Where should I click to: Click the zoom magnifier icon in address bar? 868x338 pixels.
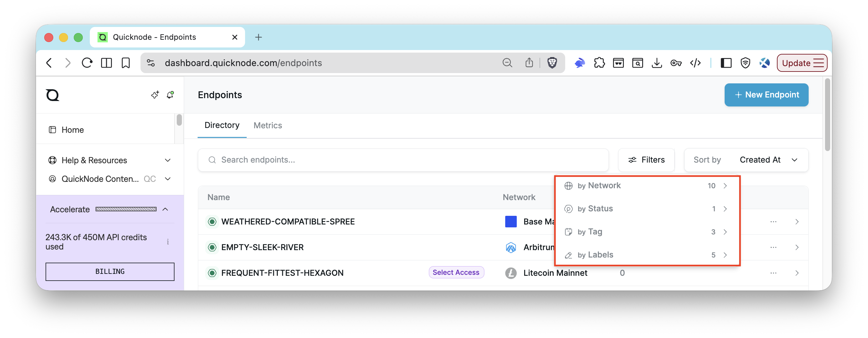[x=507, y=63]
